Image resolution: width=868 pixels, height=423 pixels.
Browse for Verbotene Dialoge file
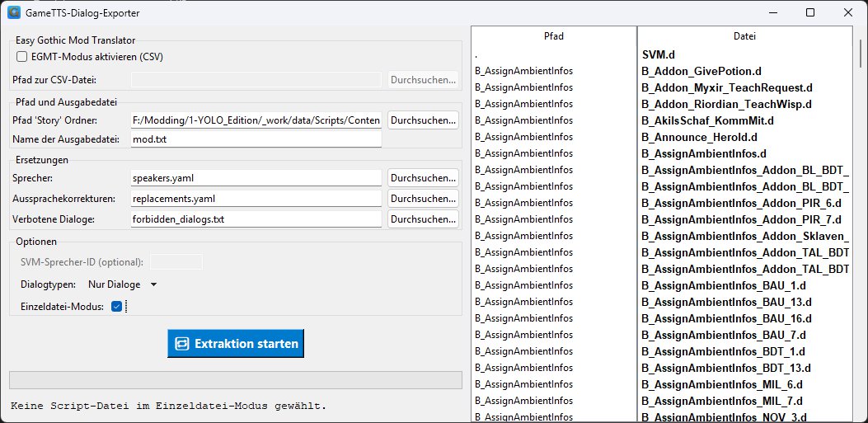click(423, 219)
